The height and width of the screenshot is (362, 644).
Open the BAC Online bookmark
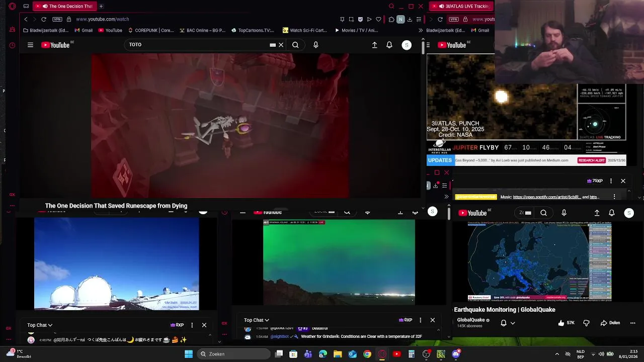pos(202,30)
